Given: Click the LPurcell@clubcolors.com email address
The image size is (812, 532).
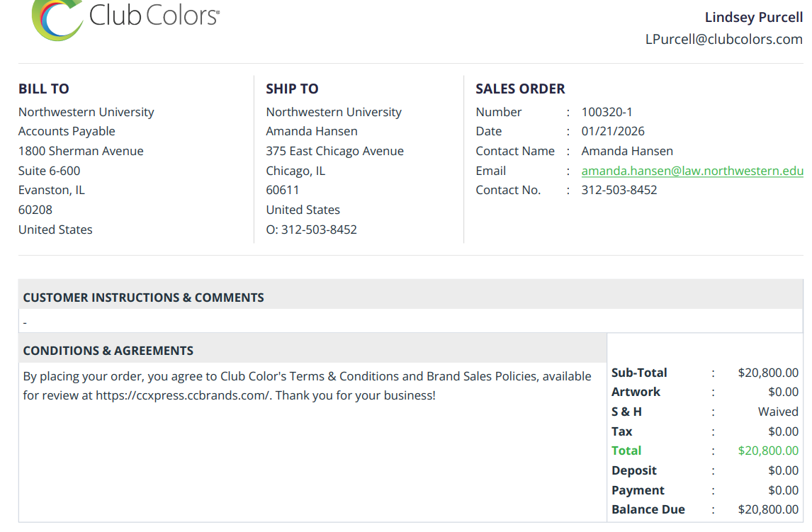Looking at the screenshot, I should 724,40.
